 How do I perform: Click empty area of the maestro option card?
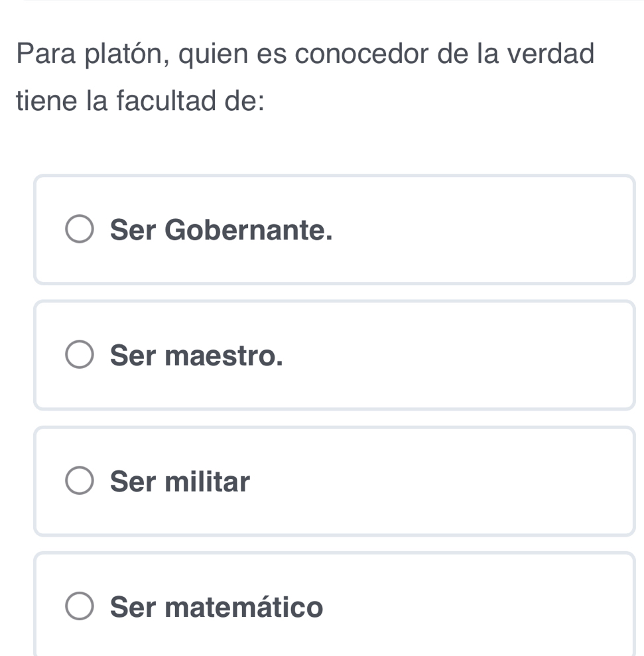[x=464, y=356]
